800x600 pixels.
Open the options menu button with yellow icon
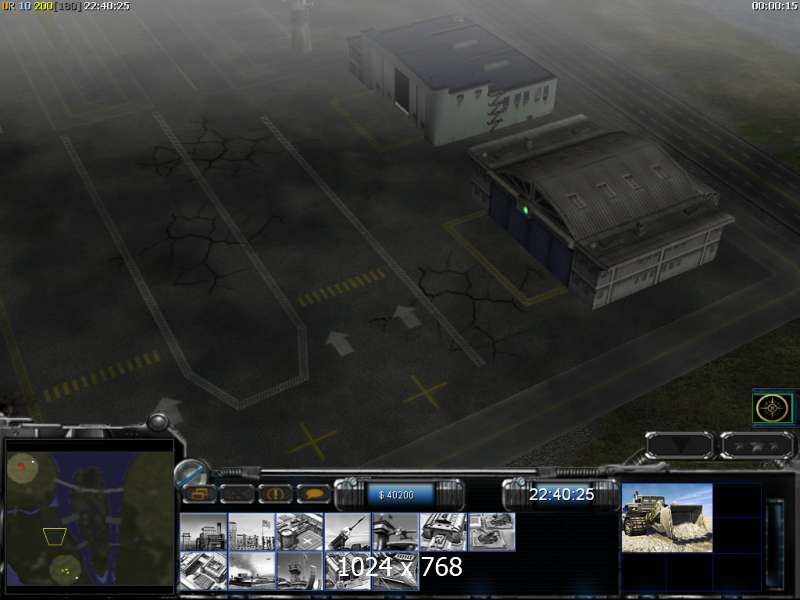[x=199, y=494]
